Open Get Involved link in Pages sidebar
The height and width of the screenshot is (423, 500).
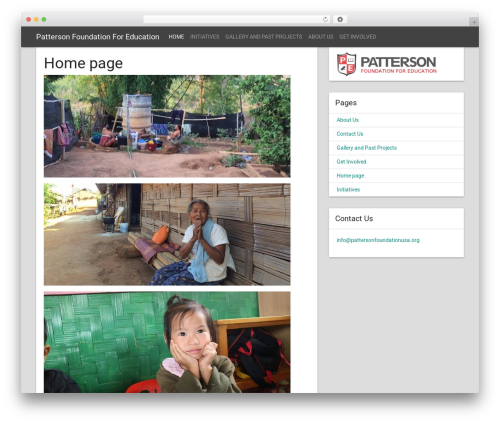[x=351, y=162]
